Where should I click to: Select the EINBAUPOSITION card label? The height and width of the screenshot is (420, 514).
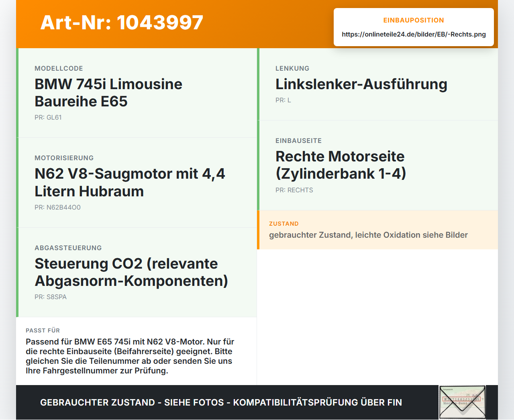click(x=414, y=20)
